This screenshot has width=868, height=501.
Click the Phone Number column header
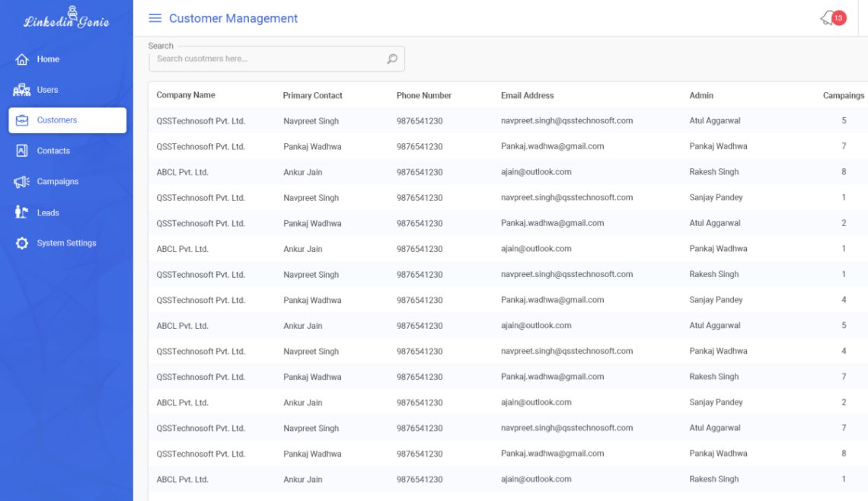(423, 95)
